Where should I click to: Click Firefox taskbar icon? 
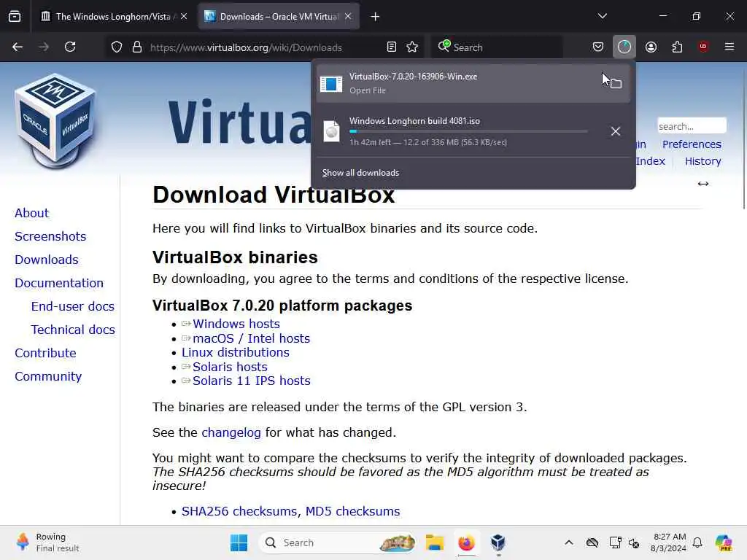(466, 542)
